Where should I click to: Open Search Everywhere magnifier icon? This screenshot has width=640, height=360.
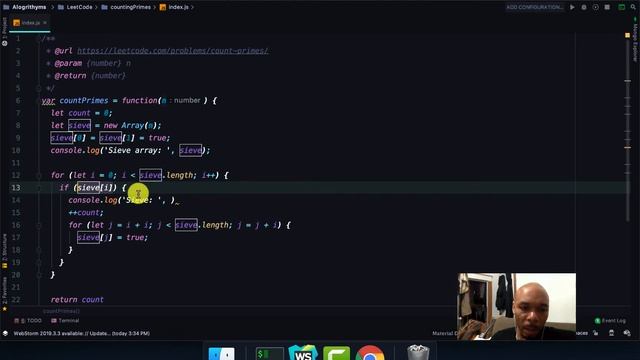pos(633,7)
